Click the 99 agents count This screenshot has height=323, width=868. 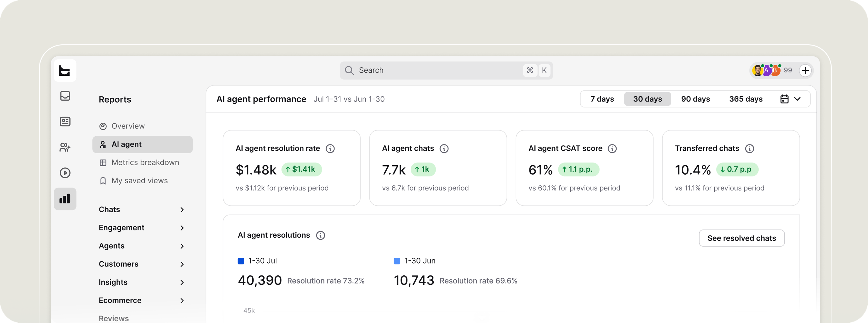(788, 71)
